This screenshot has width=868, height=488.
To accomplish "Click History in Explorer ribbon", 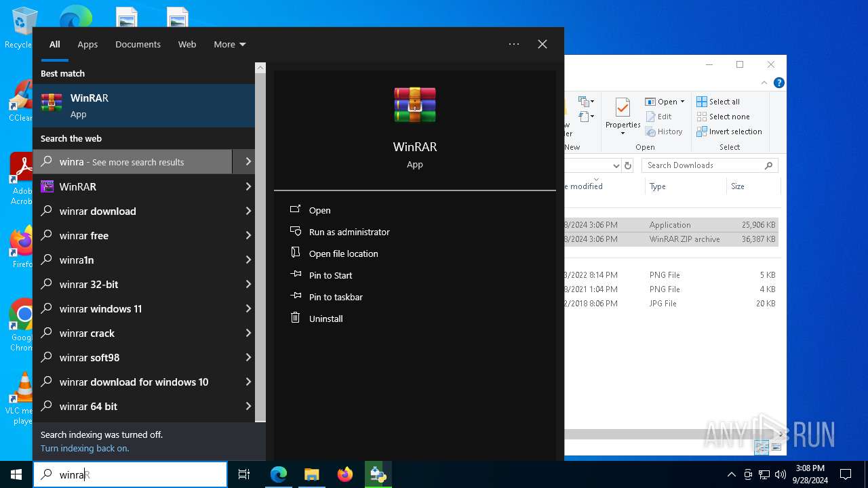I will pyautogui.click(x=664, y=131).
